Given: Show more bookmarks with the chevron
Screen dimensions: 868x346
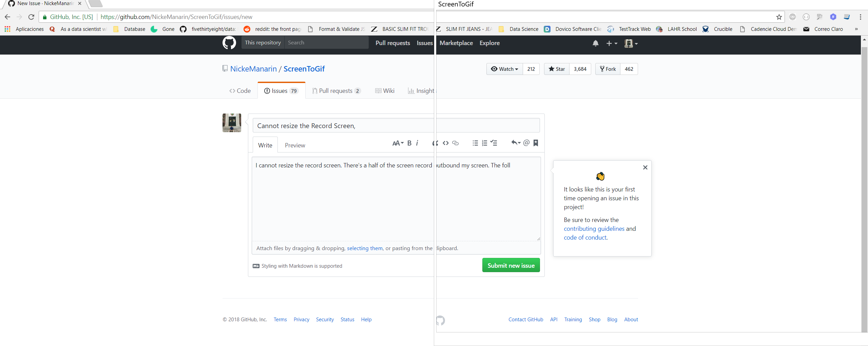Looking at the screenshot, I should click(x=856, y=29).
